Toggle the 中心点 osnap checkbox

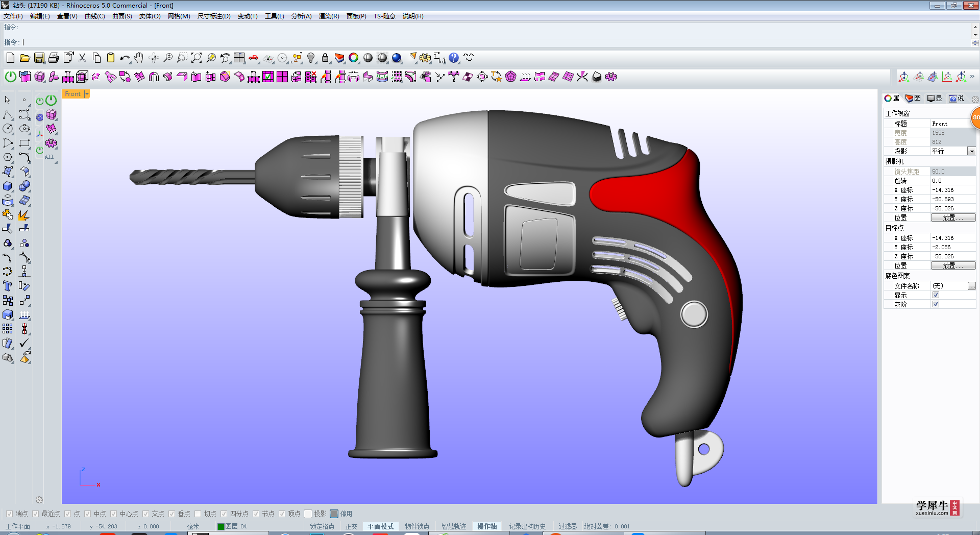(113, 514)
